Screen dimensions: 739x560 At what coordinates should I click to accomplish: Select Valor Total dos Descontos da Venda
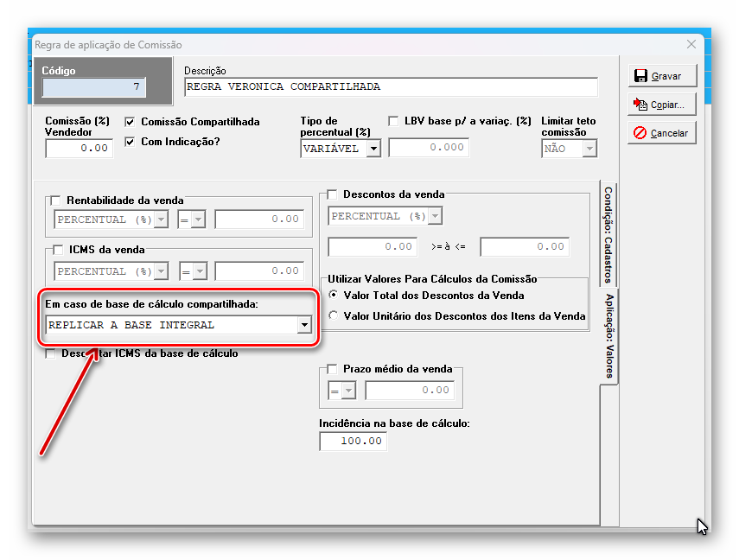334,296
